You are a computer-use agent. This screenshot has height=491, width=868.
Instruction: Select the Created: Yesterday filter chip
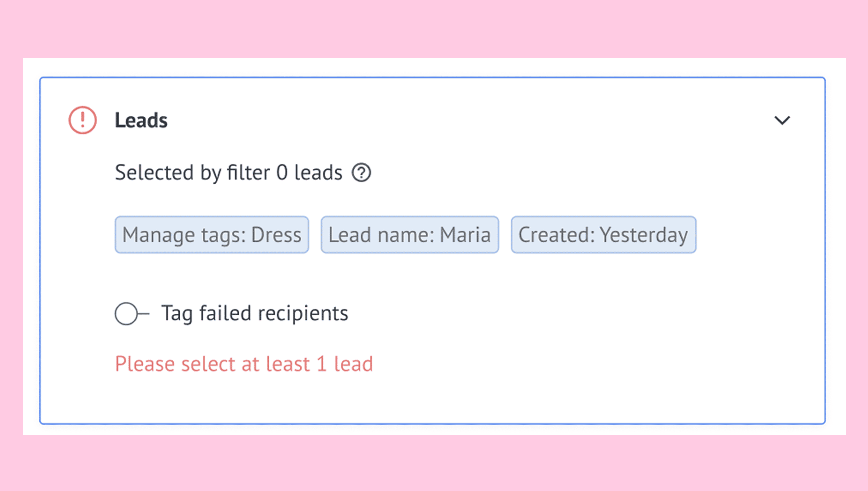click(603, 235)
